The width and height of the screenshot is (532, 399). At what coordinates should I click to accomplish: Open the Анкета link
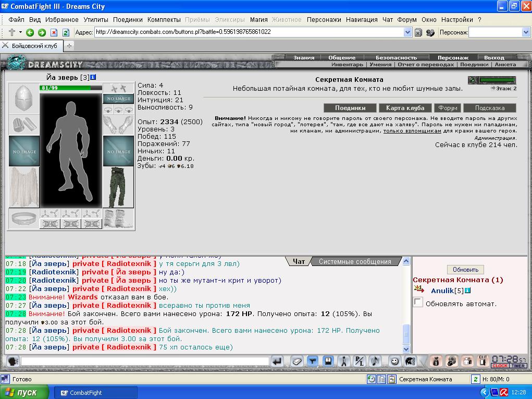[505, 65]
